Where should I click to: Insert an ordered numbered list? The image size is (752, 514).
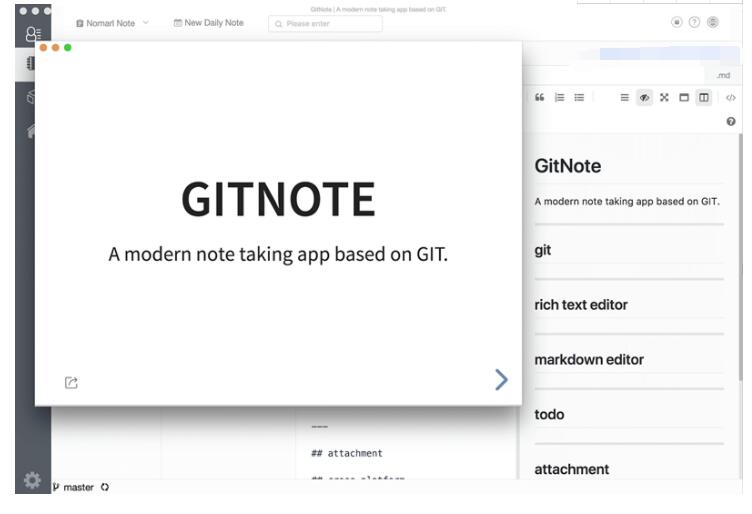(x=559, y=97)
